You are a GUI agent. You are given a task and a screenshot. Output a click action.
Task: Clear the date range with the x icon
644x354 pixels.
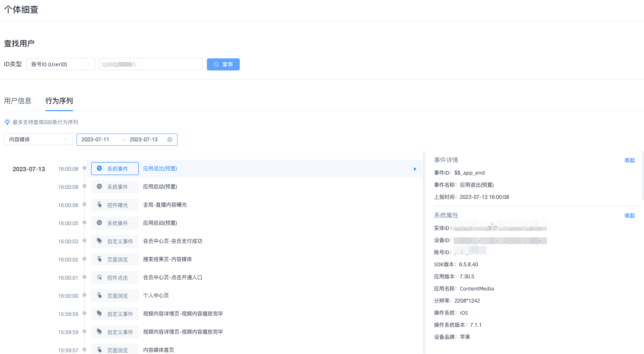pyautogui.click(x=170, y=140)
